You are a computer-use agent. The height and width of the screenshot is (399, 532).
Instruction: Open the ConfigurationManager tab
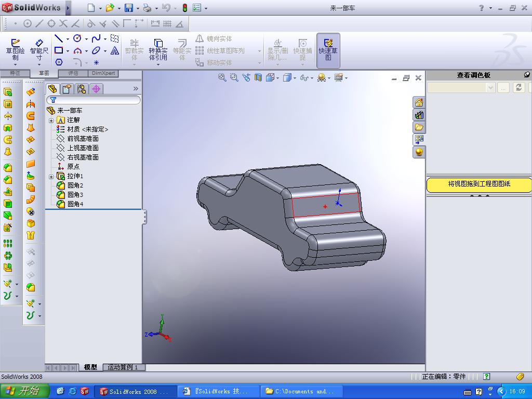coord(82,89)
